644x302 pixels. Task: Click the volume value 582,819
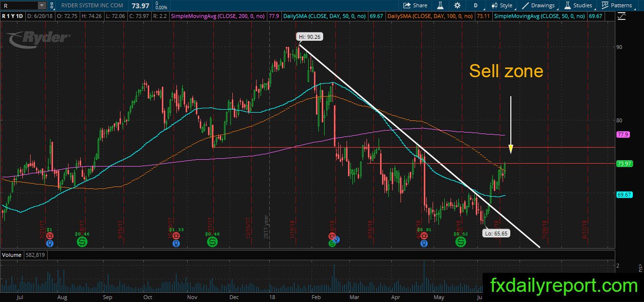point(35,255)
